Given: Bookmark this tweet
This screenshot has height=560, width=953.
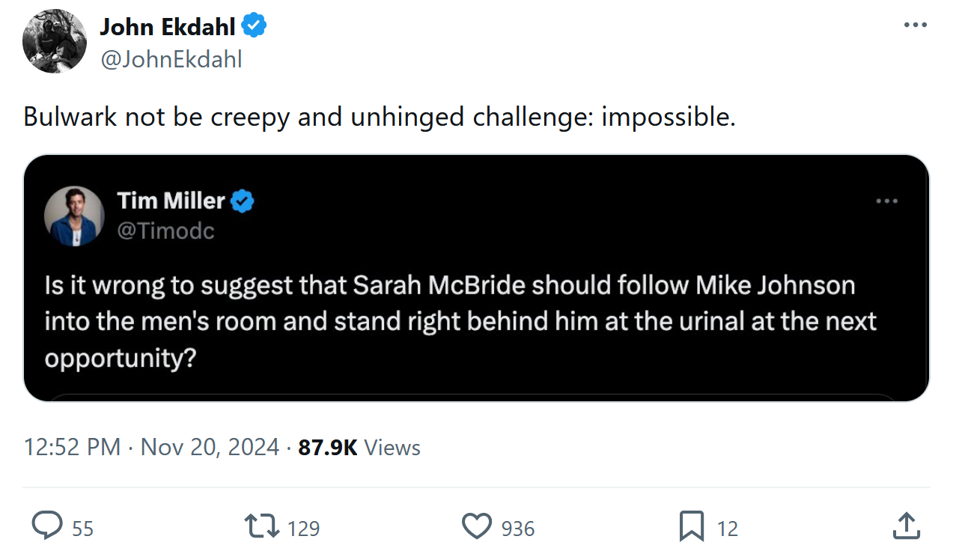Looking at the screenshot, I should (x=691, y=526).
